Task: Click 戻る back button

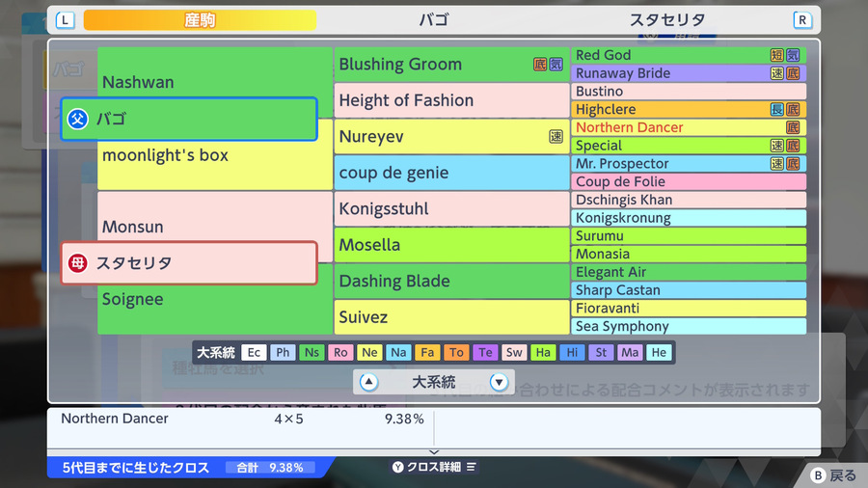Action: click(x=833, y=475)
